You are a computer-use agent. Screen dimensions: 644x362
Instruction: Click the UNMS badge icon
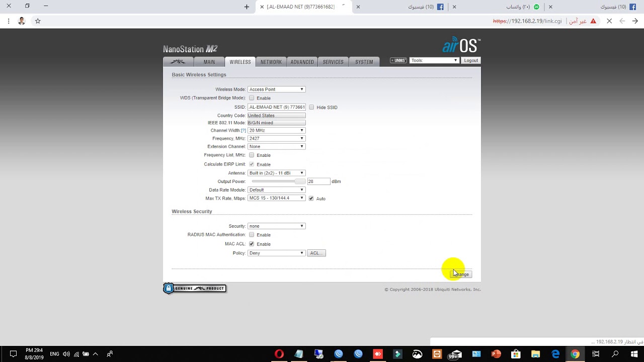398,60
